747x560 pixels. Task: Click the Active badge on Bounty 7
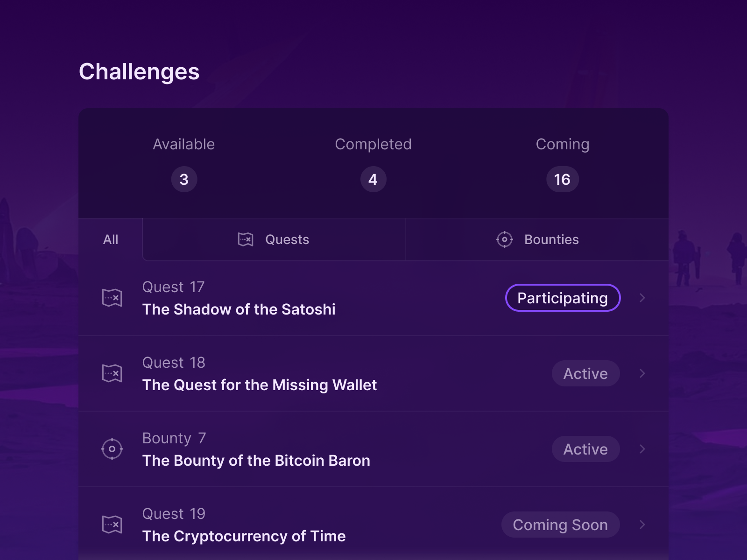point(586,449)
